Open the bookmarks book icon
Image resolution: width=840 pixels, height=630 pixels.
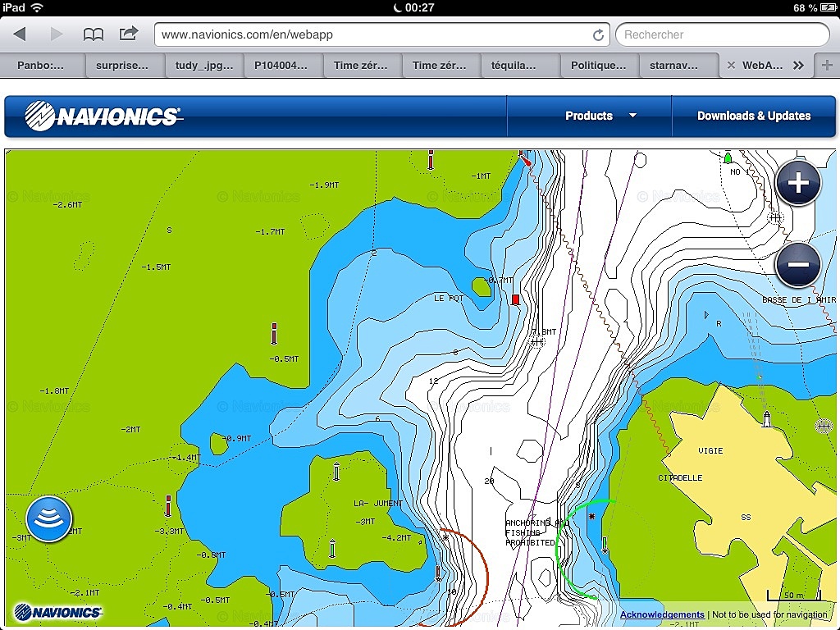tap(94, 34)
